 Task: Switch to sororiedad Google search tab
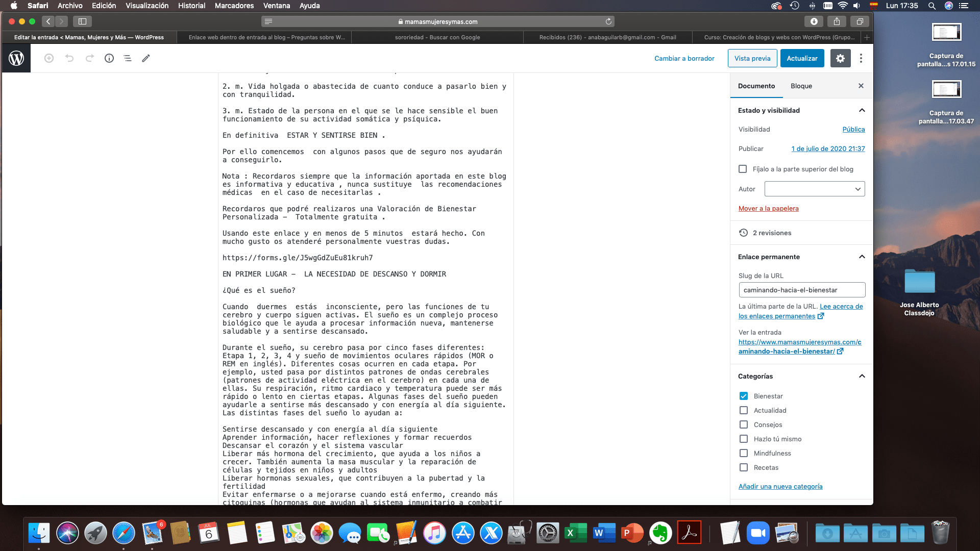(x=437, y=37)
